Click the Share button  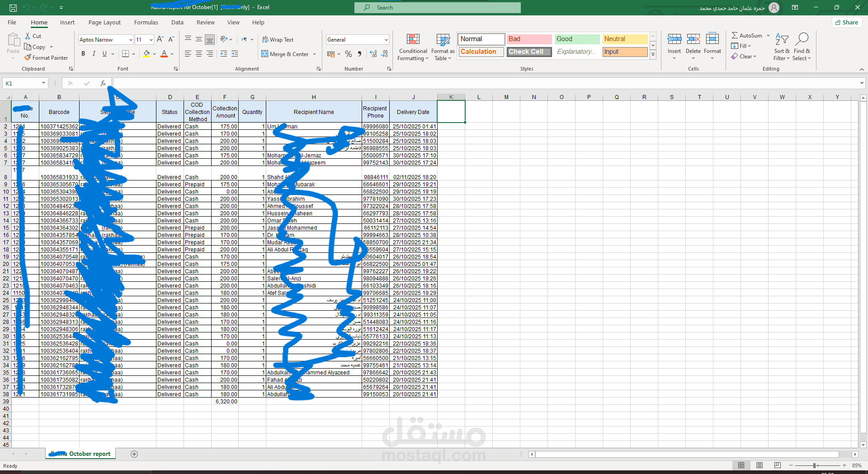pos(846,22)
